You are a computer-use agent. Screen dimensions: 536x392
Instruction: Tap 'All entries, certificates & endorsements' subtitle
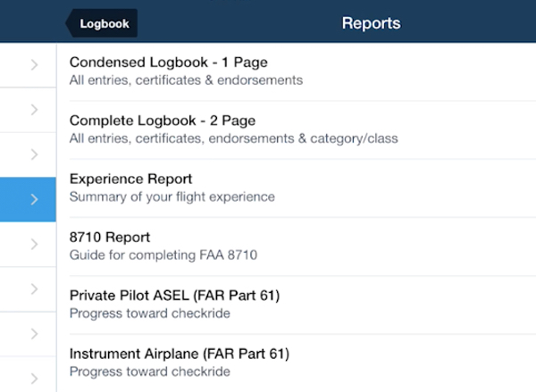pyautogui.click(x=186, y=80)
